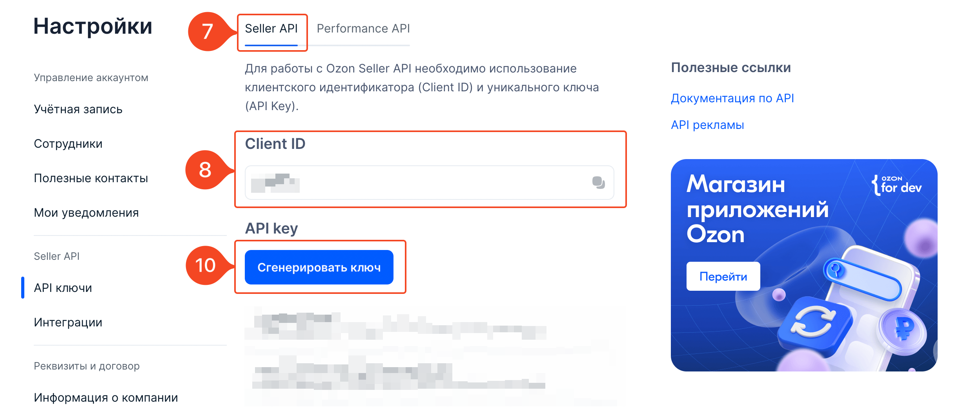This screenshot has height=413, width=980.
Task: Select the red step marker numbered 10
Action: (206, 265)
